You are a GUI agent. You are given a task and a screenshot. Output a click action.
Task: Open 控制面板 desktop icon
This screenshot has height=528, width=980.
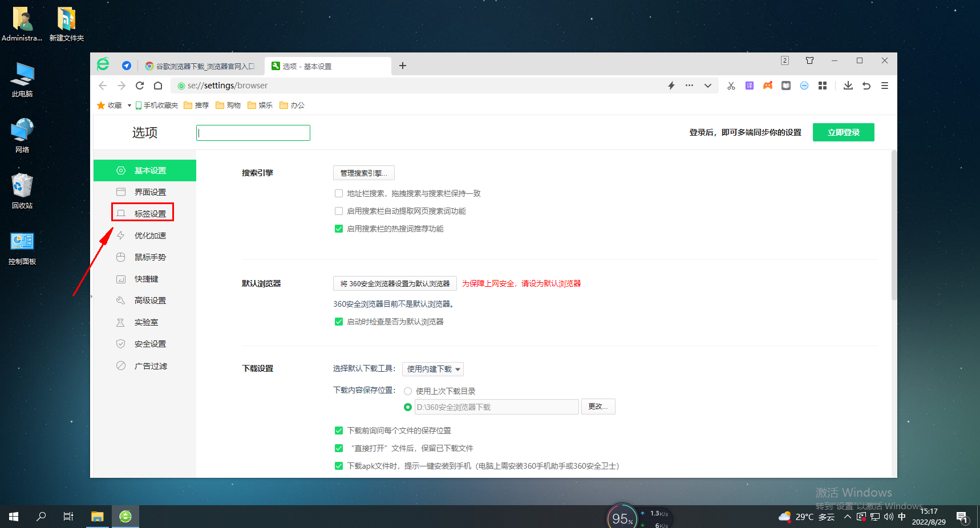22,248
